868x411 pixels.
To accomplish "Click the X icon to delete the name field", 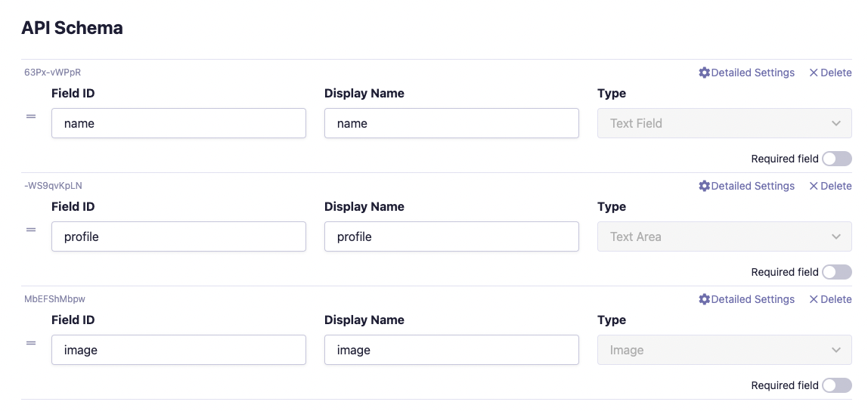I will pos(814,73).
